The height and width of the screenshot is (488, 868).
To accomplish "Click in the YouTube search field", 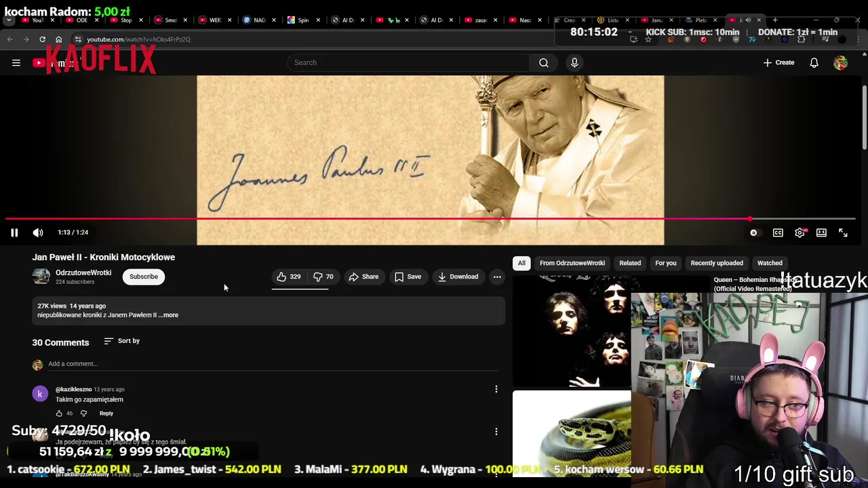I will (x=408, y=62).
